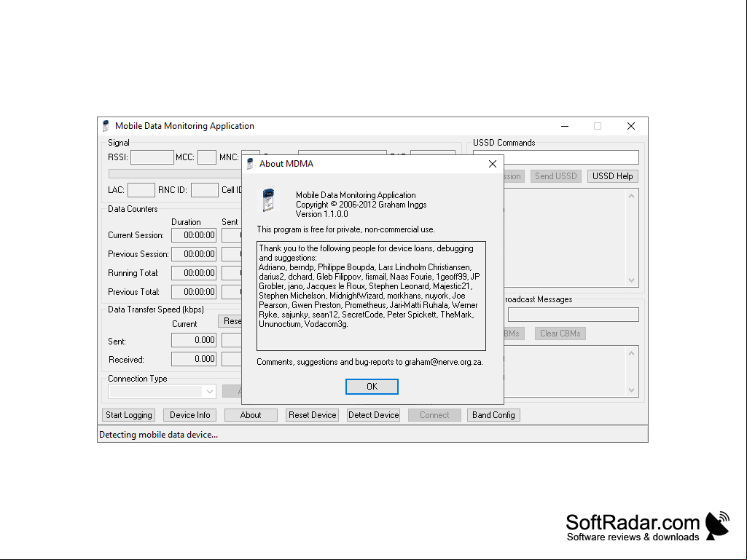The image size is (747, 560).
Task: Click the MDMA app icon in About dialog
Action: click(268, 200)
